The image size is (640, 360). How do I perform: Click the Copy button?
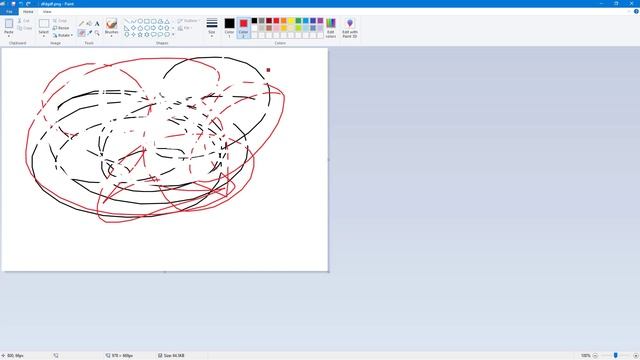(24, 28)
